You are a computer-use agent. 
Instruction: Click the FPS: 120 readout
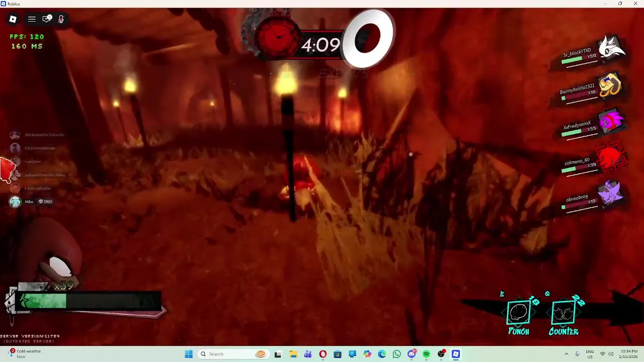(x=27, y=37)
